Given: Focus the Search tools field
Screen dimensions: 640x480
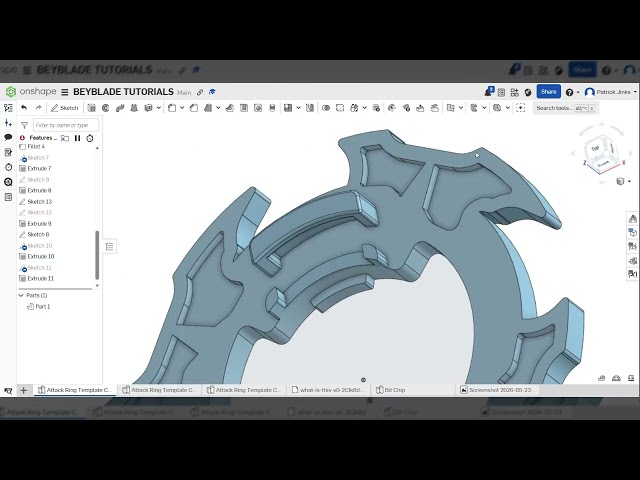Looking at the screenshot, I should click(x=565, y=108).
